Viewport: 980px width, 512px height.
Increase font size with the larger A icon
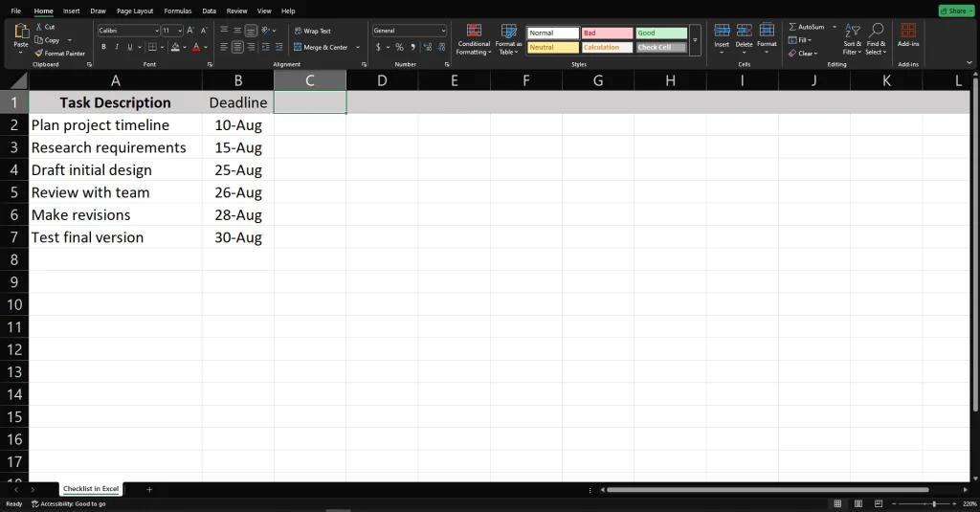(190, 30)
